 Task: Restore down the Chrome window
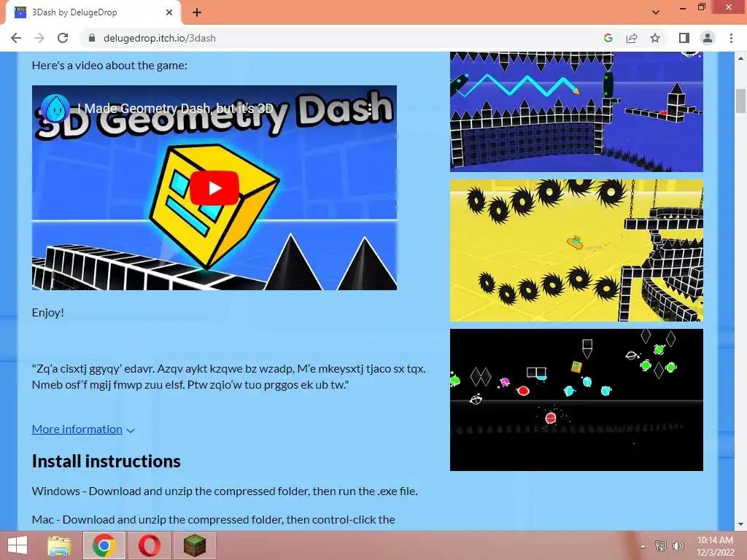(x=701, y=7)
